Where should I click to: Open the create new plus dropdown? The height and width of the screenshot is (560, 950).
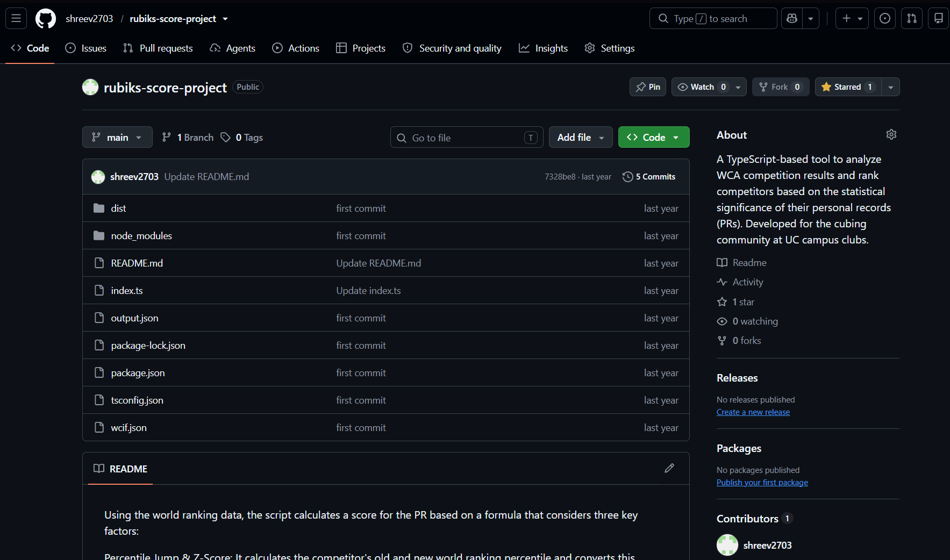852,18
